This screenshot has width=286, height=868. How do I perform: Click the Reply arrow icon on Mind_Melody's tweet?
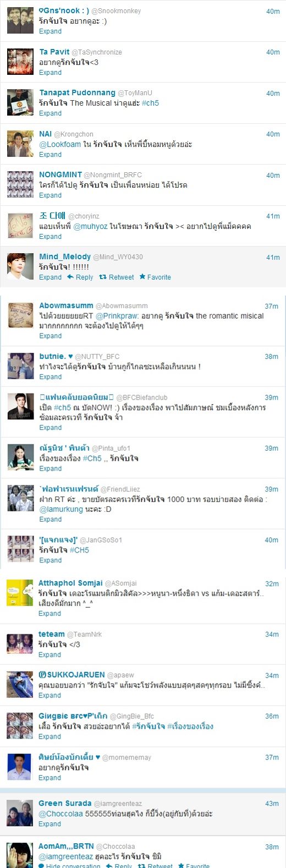pos(70,277)
